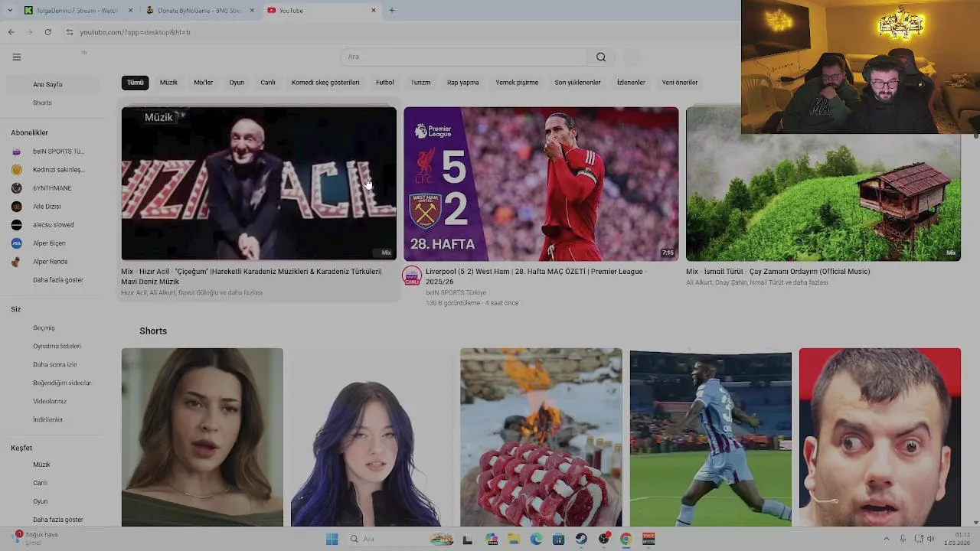This screenshot has height=551, width=980.
Task: Go to Ana Sayfa in sidebar
Action: (52, 84)
